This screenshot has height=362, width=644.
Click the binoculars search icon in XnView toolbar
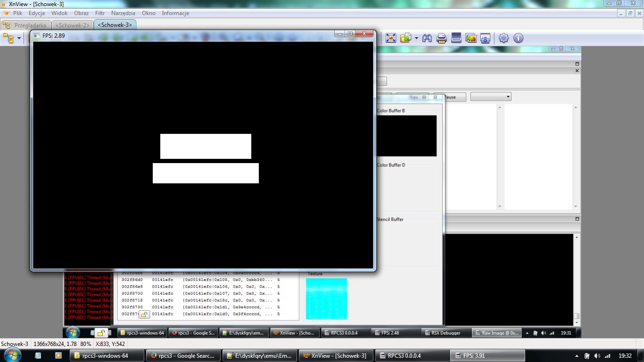click(x=427, y=38)
